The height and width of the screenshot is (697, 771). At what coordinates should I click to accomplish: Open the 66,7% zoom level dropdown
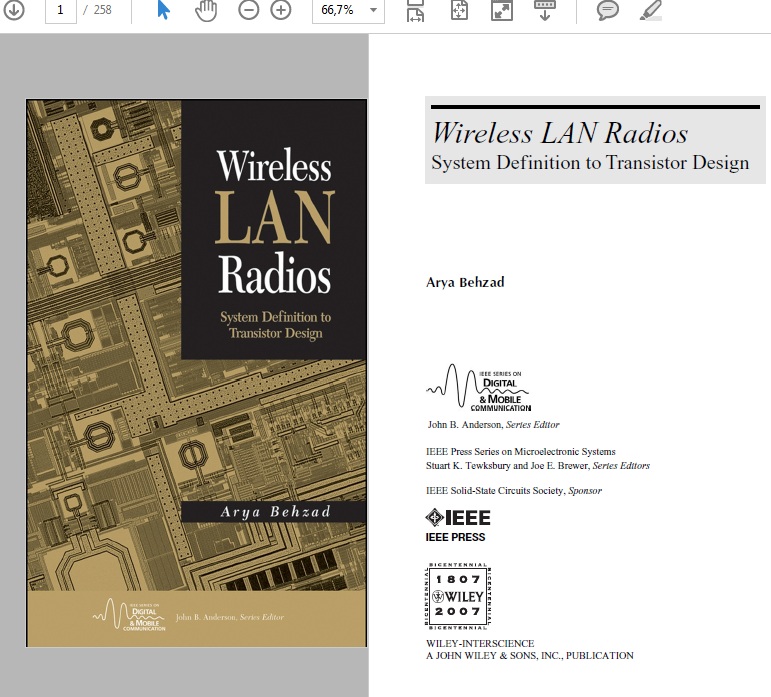coord(348,10)
